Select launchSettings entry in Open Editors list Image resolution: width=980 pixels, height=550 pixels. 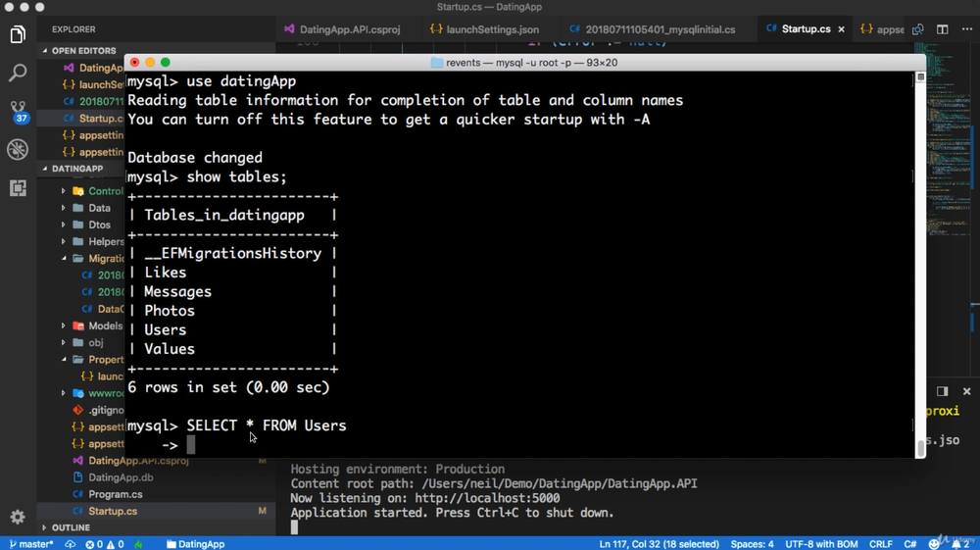(94, 84)
